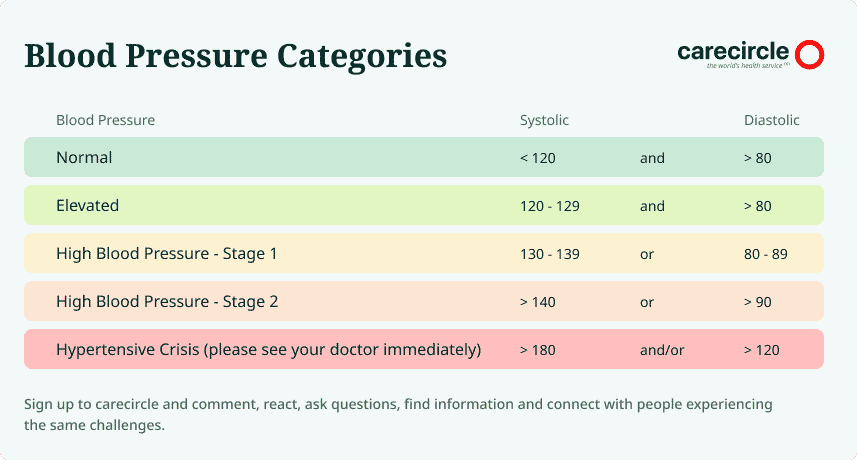Select the Hypertensive Crisis row label
The height and width of the screenshot is (460, 857).
click(268, 350)
